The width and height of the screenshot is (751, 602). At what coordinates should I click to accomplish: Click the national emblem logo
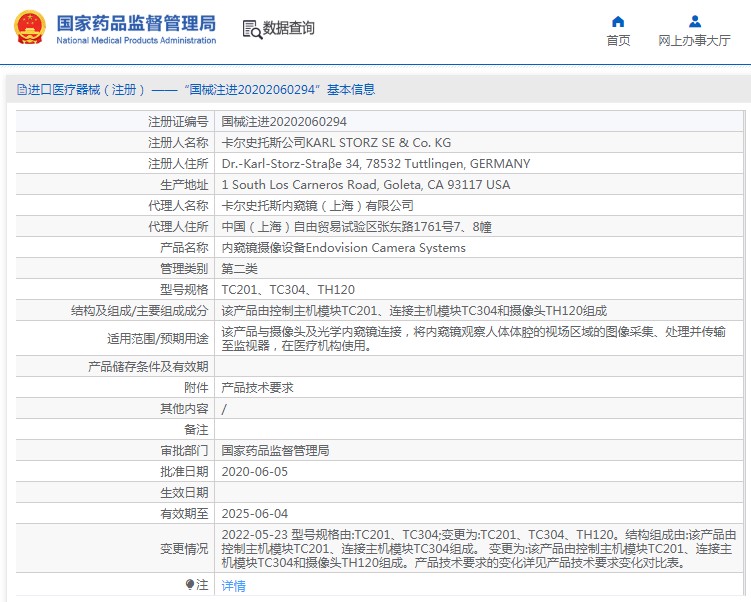pos(30,27)
